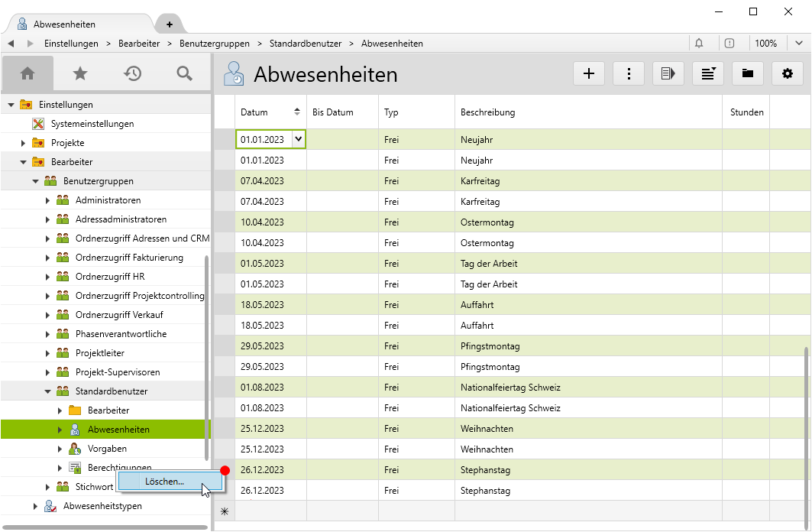This screenshot has width=812, height=532.
Task: Select Systemeinstellungen in the tree
Action: point(92,124)
